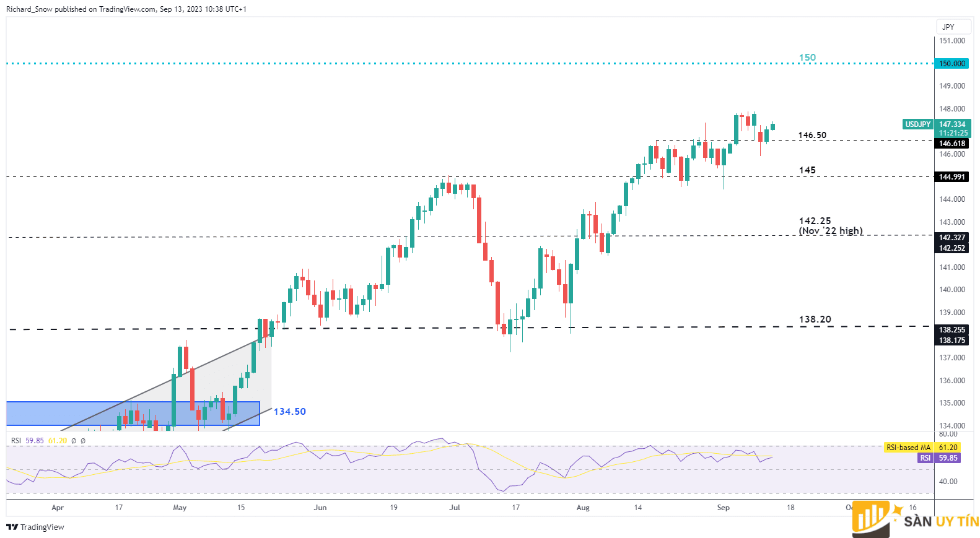Click the May date axis label
Image resolution: width=980 pixels, height=538 pixels.
pyautogui.click(x=180, y=508)
